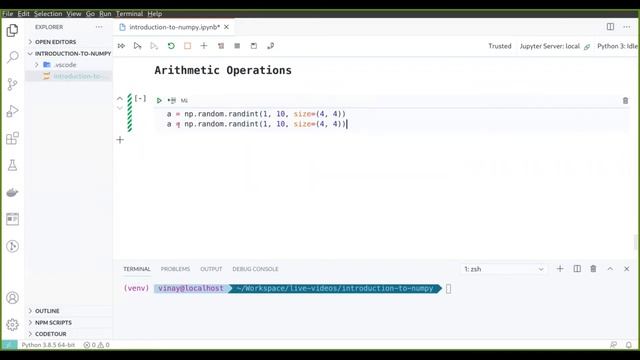Open the Terminal menu
The width and height of the screenshot is (640, 360).
point(129,13)
